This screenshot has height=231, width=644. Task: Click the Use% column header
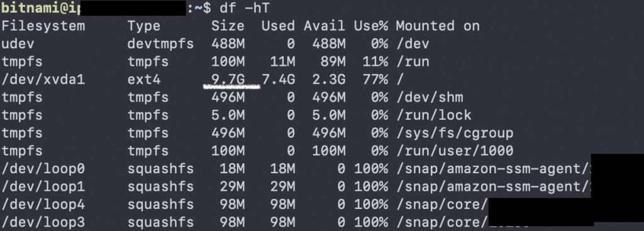coord(371,26)
